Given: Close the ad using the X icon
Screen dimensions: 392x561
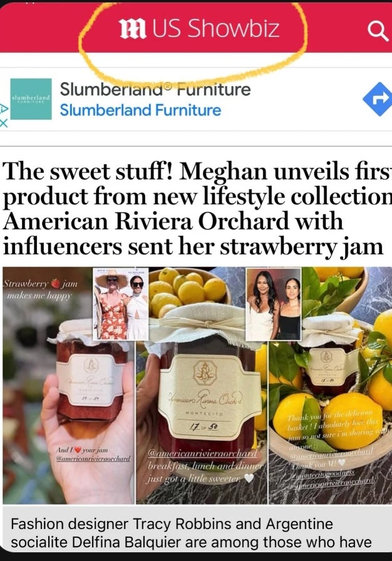Looking at the screenshot, I should click(3, 123).
